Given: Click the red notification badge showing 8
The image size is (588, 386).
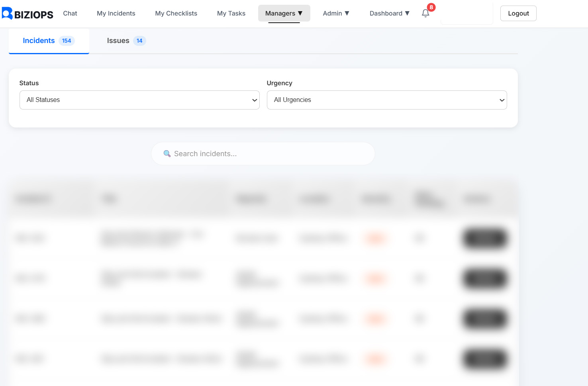Looking at the screenshot, I should pyautogui.click(x=431, y=7).
